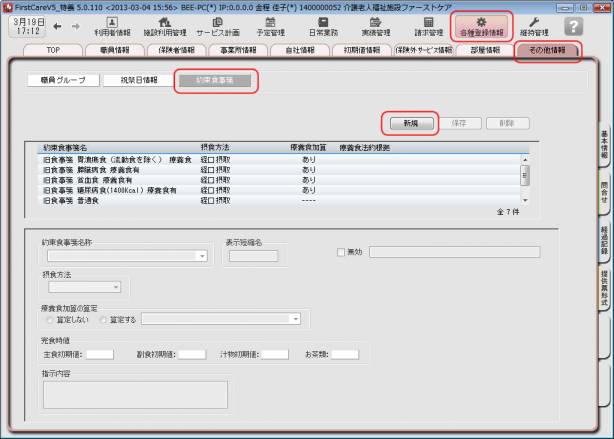Open the 予定管理 calendar icon

click(x=270, y=26)
